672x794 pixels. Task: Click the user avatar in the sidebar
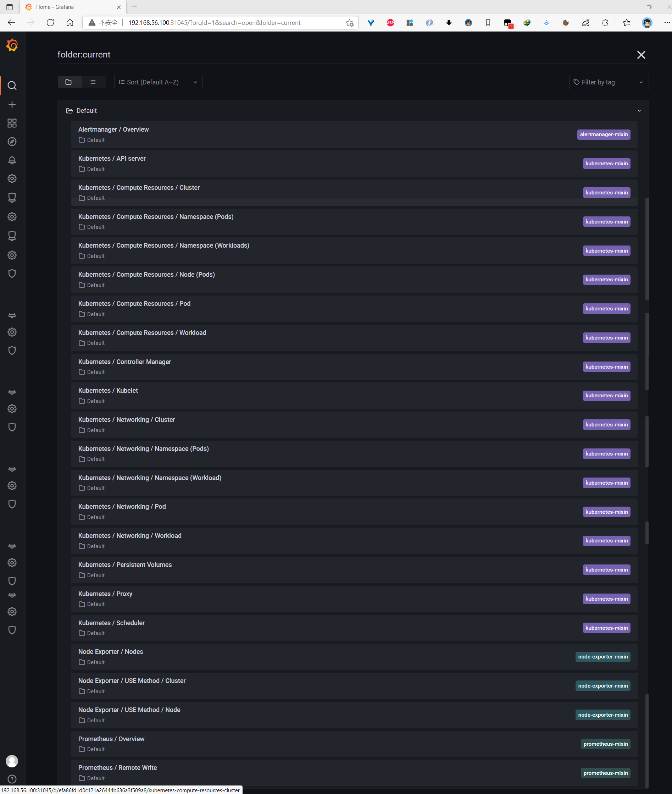tap(12, 761)
